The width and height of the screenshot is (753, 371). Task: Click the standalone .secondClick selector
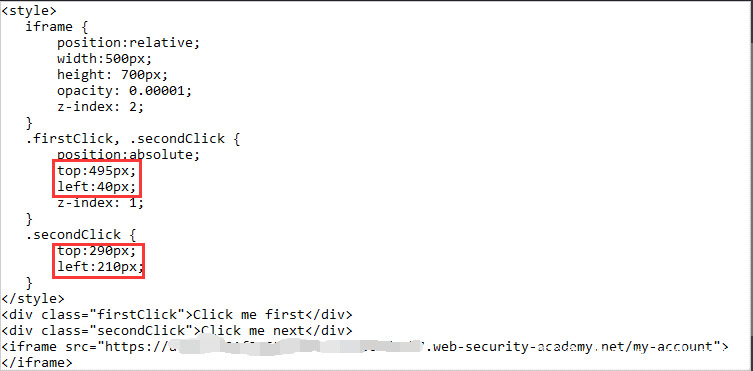(81, 235)
